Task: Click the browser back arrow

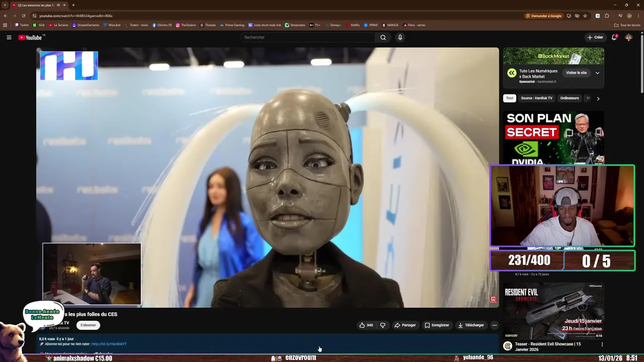Action: click(x=6, y=16)
